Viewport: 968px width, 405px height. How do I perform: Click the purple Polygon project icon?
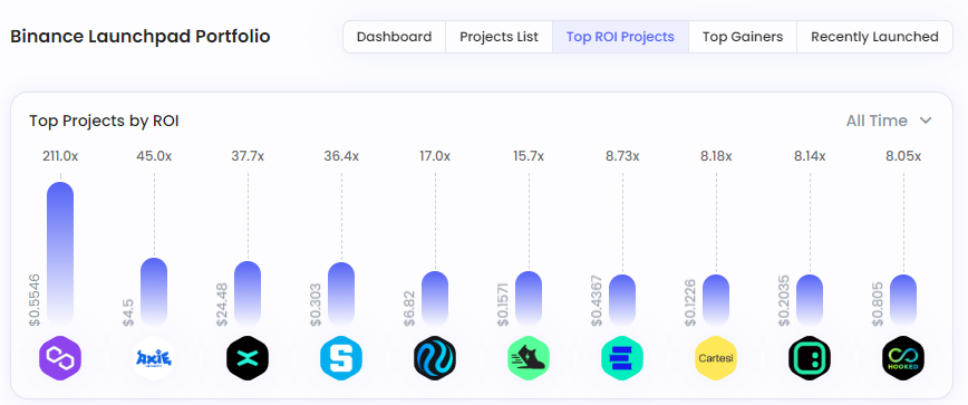pyautogui.click(x=60, y=358)
